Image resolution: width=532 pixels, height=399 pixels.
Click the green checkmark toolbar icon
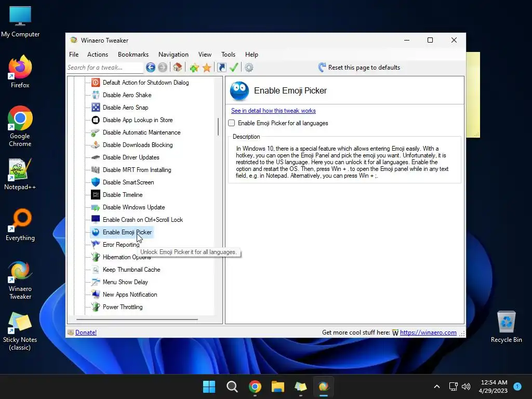pyautogui.click(x=234, y=67)
